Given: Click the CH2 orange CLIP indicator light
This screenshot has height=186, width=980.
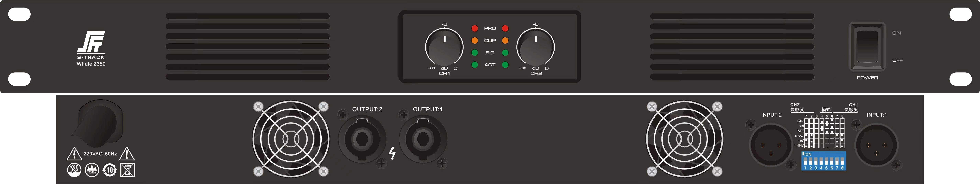Looking at the screenshot, I should [505, 41].
